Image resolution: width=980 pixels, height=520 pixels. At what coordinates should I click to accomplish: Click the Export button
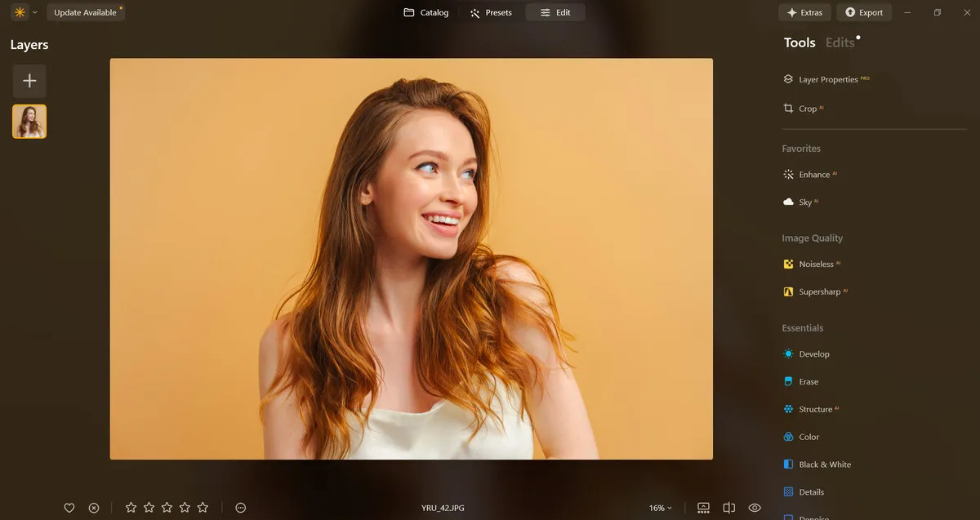click(x=863, y=13)
